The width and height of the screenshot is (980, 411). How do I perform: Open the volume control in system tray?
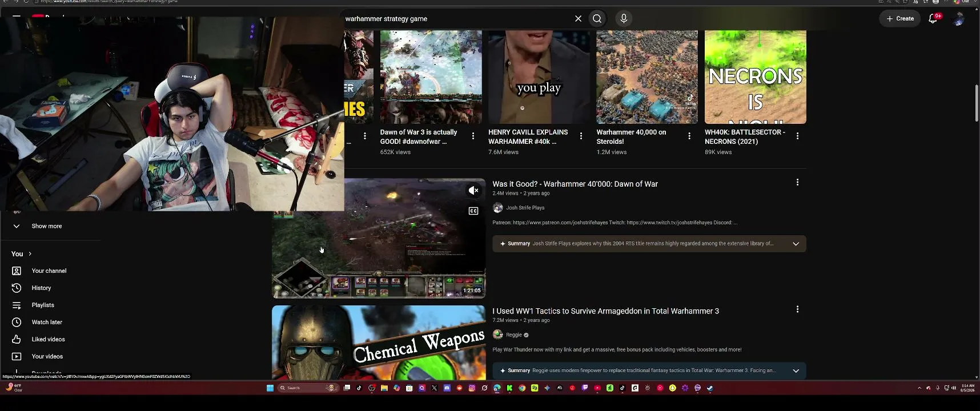pyautogui.click(x=953, y=388)
